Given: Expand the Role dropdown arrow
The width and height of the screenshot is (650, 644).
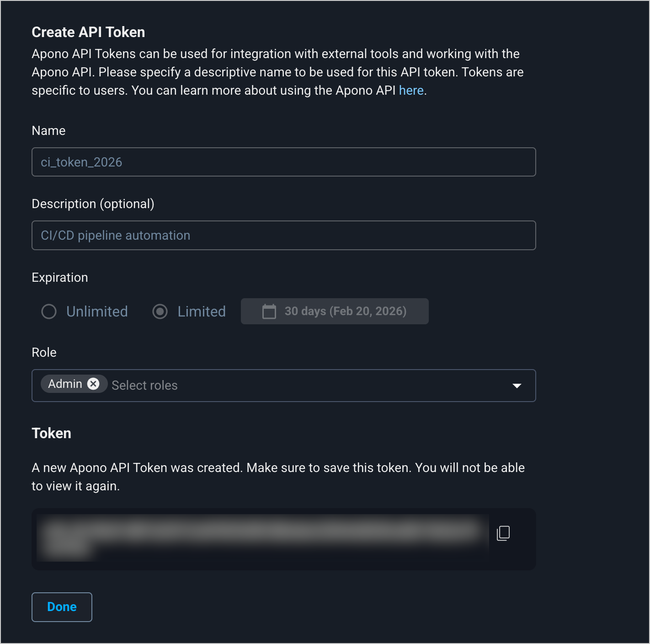Looking at the screenshot, I should point(517,386).
